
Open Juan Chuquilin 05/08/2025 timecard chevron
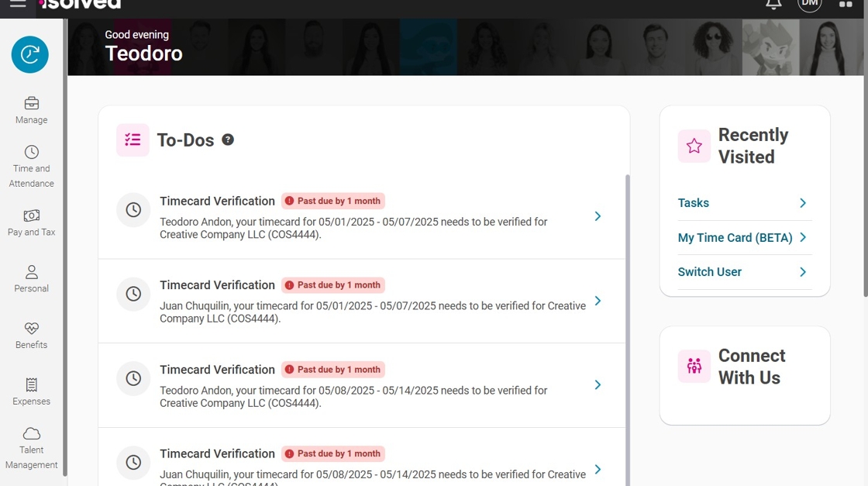point(598,470)
